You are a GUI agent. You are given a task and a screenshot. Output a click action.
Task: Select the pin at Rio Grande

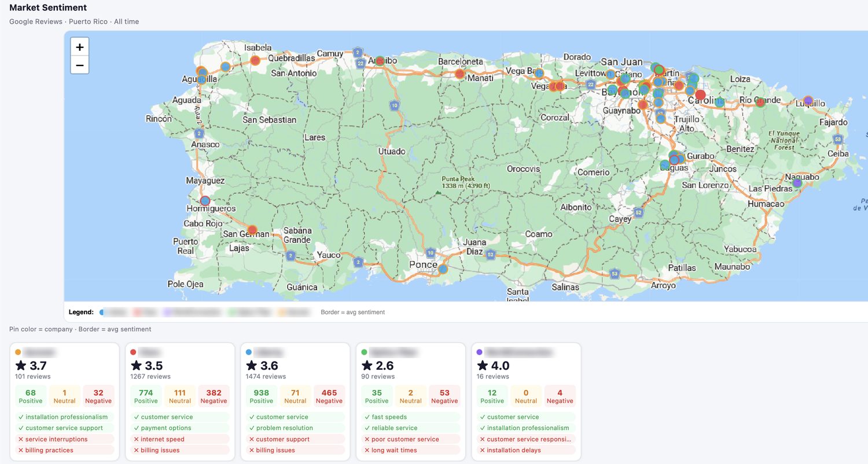(760, 102)
